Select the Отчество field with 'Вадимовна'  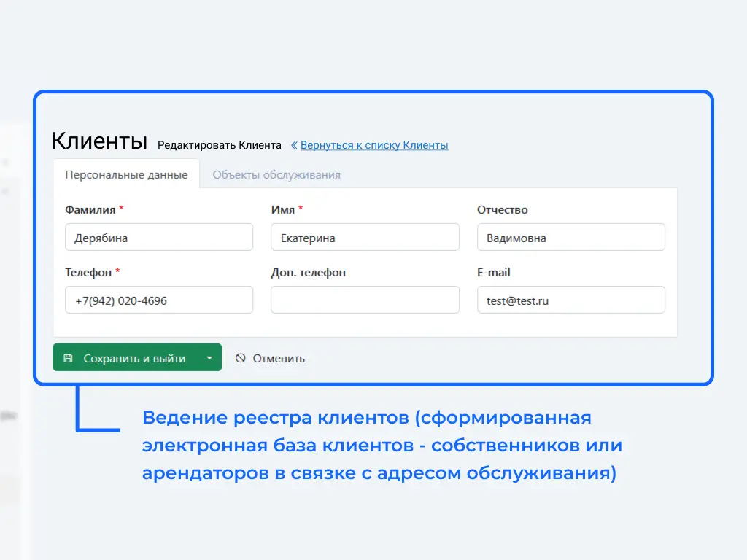click(570, 238)
